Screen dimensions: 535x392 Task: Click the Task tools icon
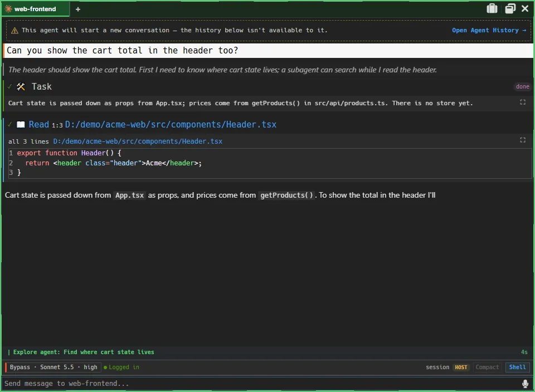pyautogui.click(x=21, y=87)
